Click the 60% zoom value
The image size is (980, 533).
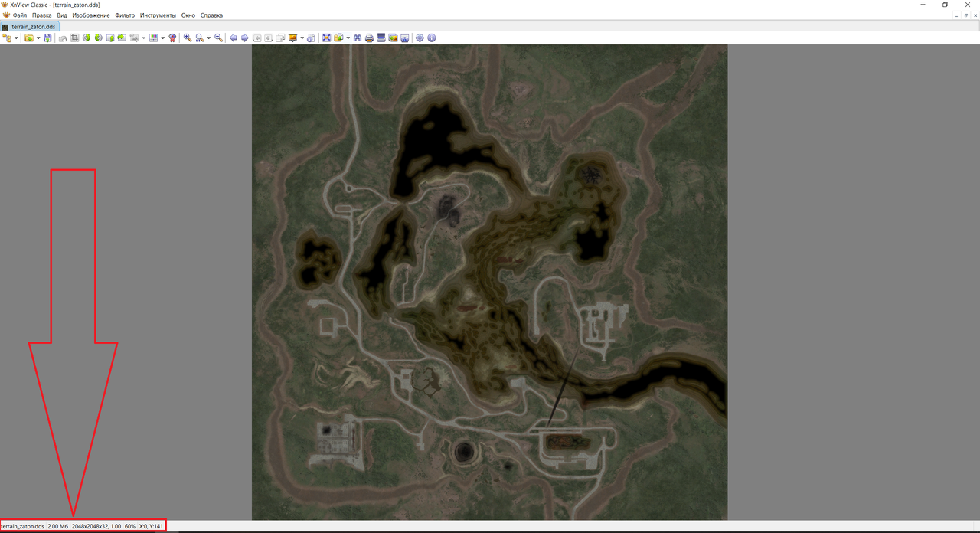tap(130, 527)
